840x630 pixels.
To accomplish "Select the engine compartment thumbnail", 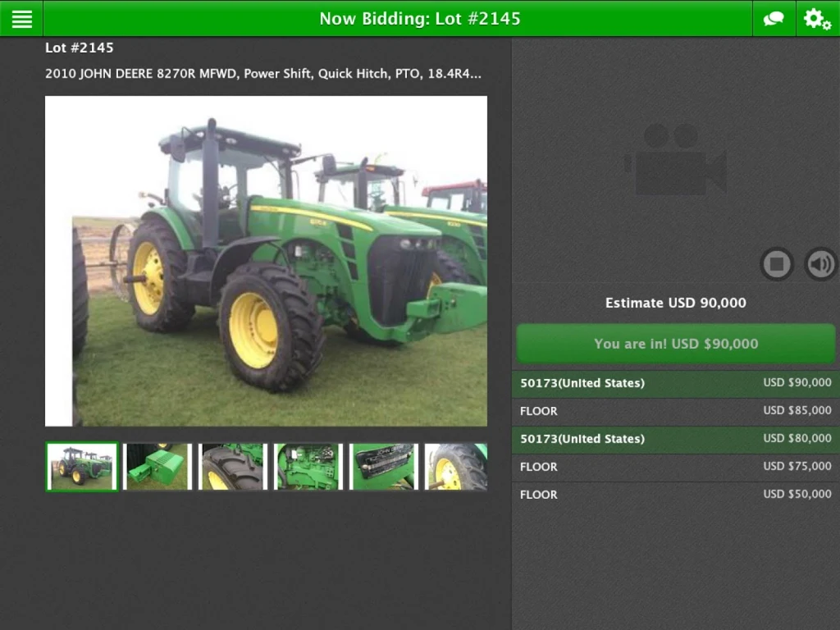I will (x=308, y=466).
